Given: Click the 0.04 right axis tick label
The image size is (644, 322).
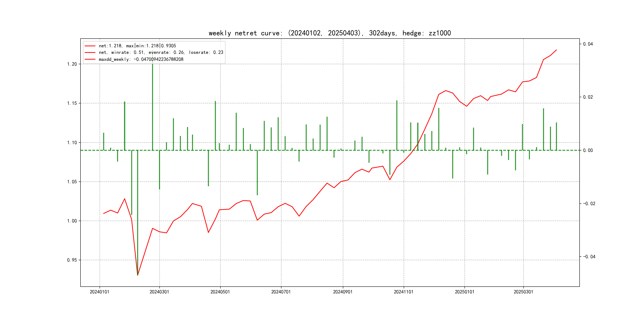Looking at the screenshot, I should click(588, 44).
